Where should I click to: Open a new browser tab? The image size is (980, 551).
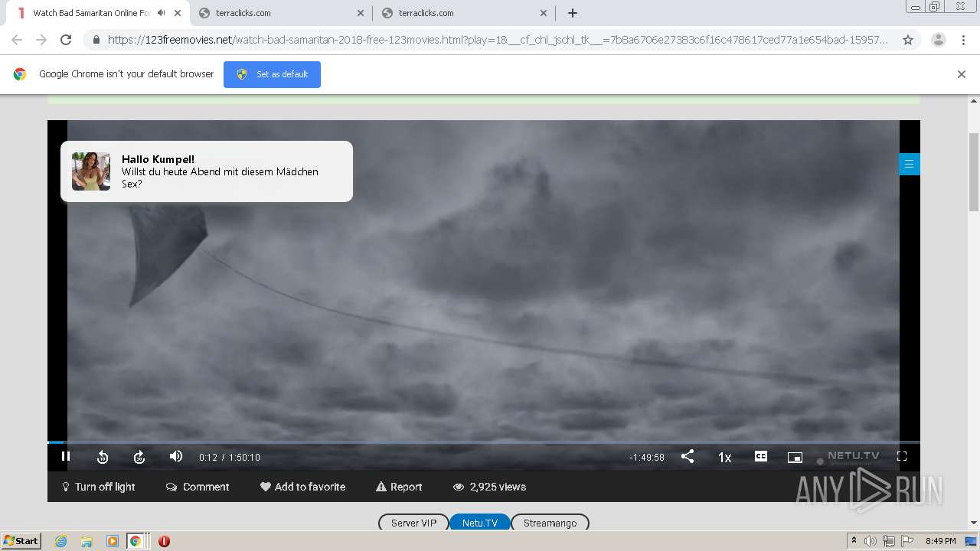(573, 13)
